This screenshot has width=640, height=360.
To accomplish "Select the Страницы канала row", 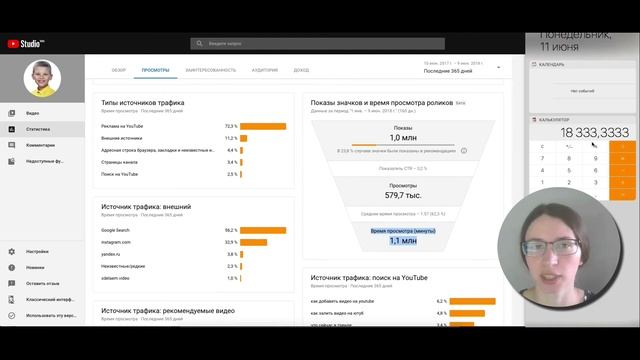I will (193, 162).
